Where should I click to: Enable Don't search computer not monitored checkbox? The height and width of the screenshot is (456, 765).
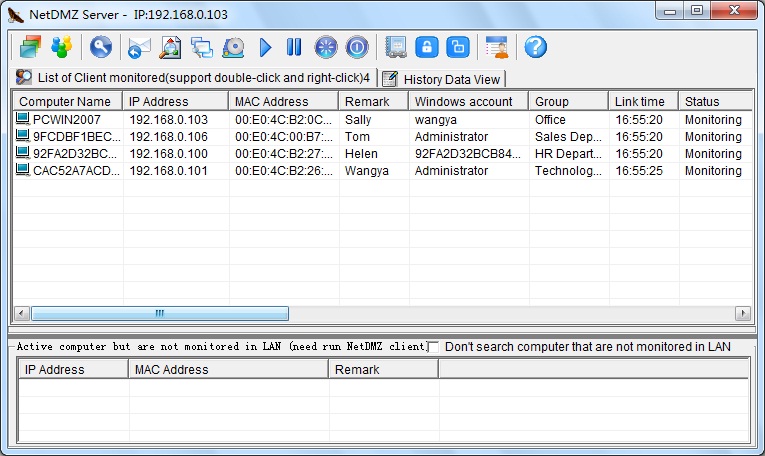433,347
